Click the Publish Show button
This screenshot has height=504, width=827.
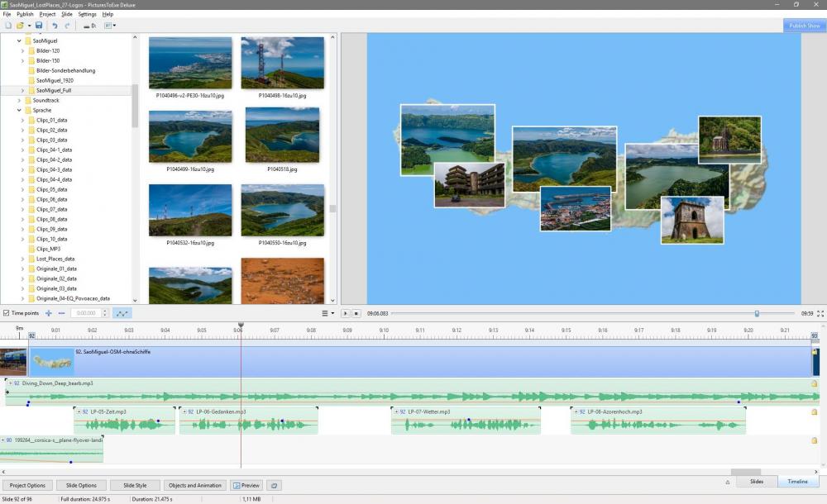click(804, 26)
